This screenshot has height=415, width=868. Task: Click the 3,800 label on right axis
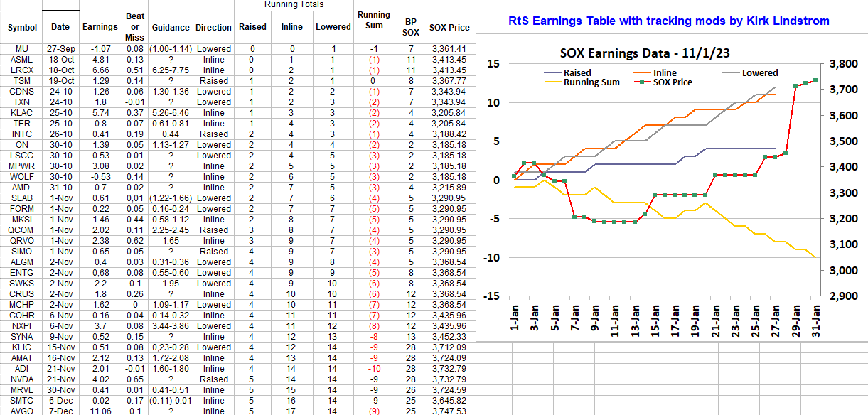842,63
